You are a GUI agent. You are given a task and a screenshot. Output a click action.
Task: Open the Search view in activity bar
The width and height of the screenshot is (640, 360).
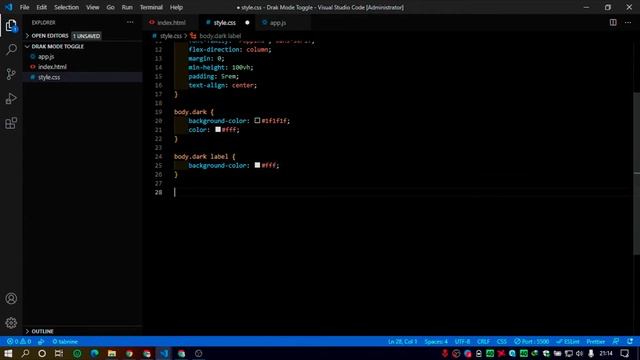11,50
